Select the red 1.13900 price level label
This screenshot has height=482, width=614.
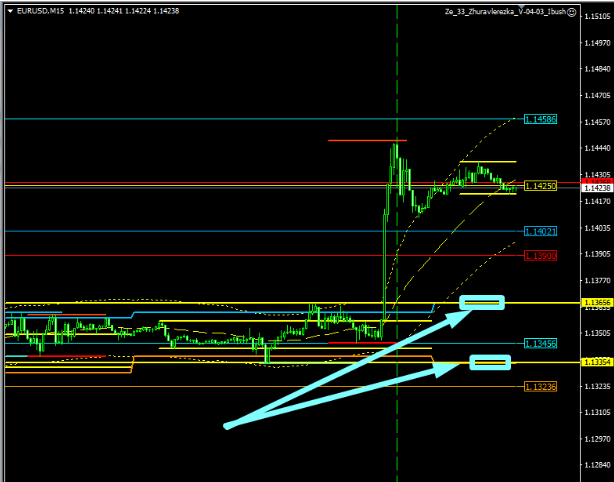tap(540, 256)
